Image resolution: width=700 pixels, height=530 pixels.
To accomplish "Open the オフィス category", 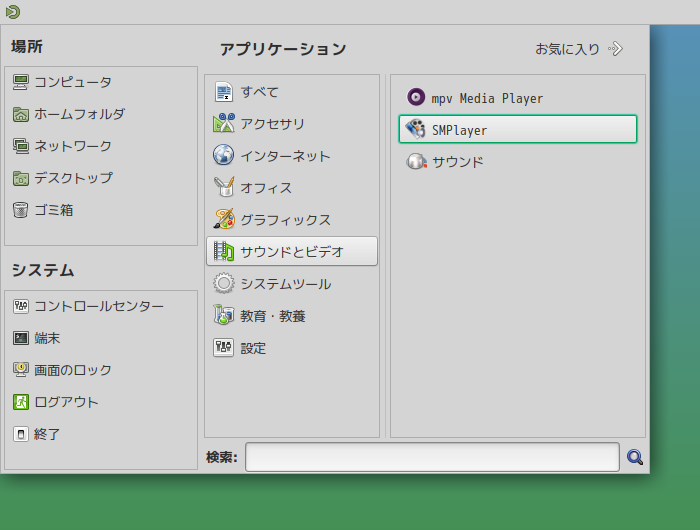I will (x=292, y=188).
